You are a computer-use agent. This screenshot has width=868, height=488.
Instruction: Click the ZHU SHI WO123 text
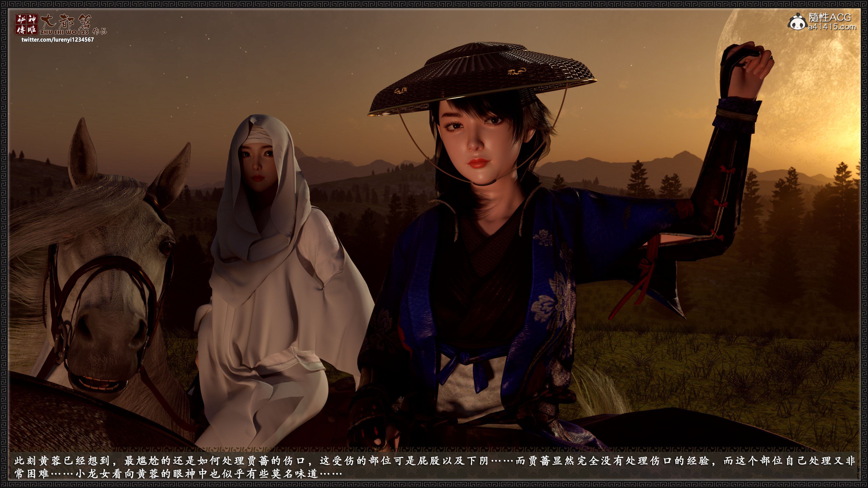(x=64, y=32)
